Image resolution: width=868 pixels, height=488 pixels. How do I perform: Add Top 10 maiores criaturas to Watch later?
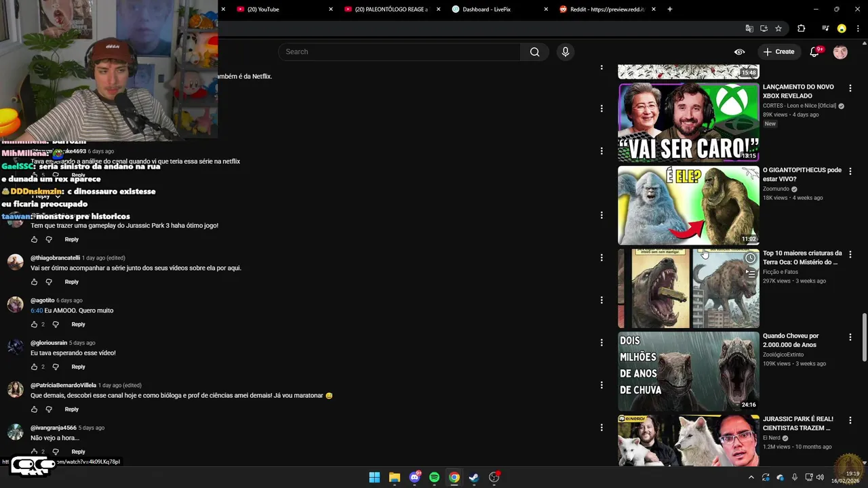click(x=750, y=258)
